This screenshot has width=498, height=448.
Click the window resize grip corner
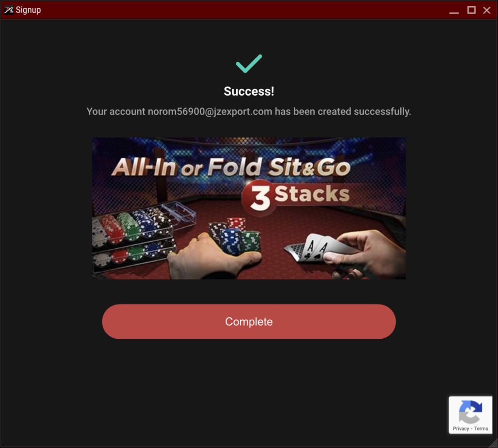pos(494,444)
